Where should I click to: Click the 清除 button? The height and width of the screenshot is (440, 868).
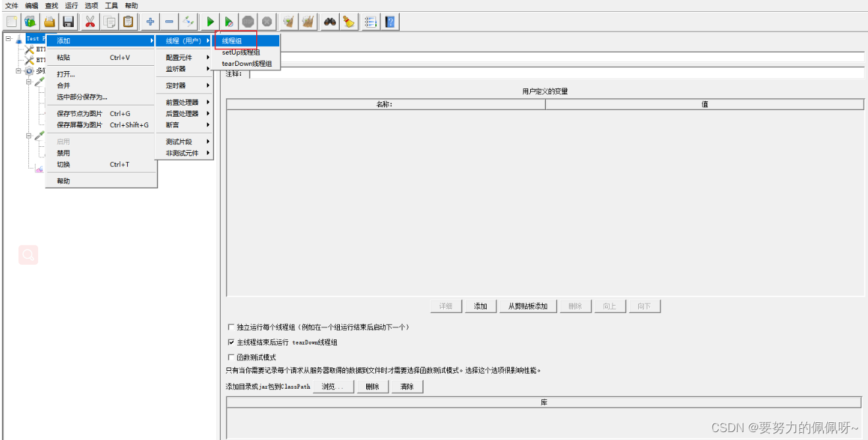(407, 387)
